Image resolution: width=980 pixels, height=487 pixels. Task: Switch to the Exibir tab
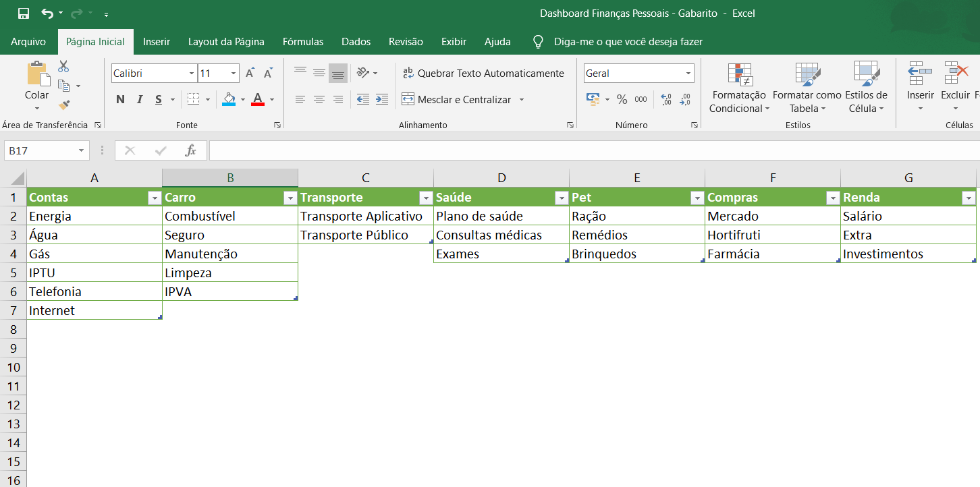(x=454, y=42)
